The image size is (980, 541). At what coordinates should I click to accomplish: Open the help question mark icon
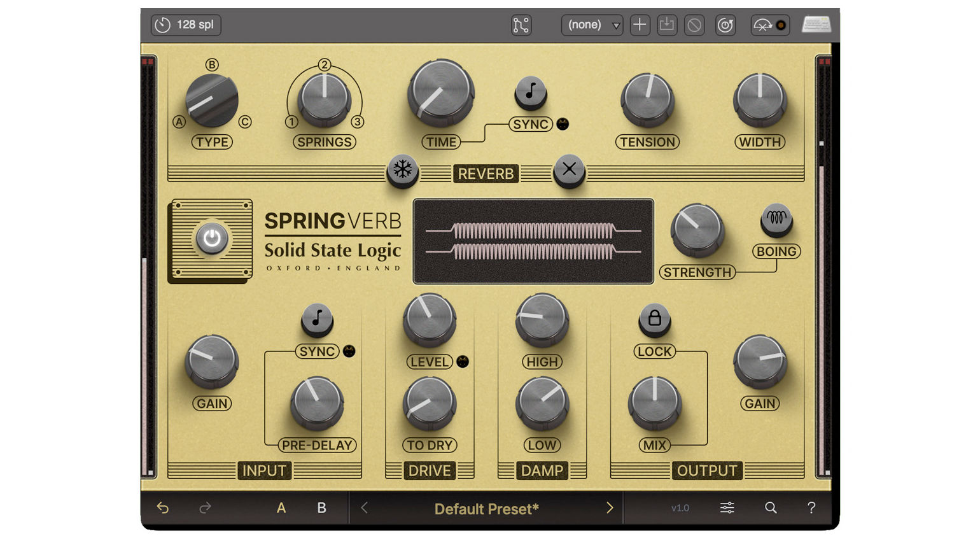812,508
